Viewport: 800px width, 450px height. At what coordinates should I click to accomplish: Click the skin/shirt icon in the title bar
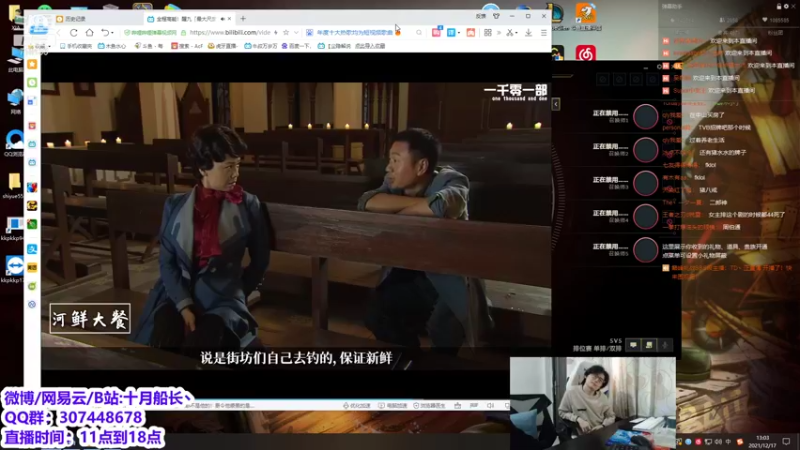tap(496, 16)
